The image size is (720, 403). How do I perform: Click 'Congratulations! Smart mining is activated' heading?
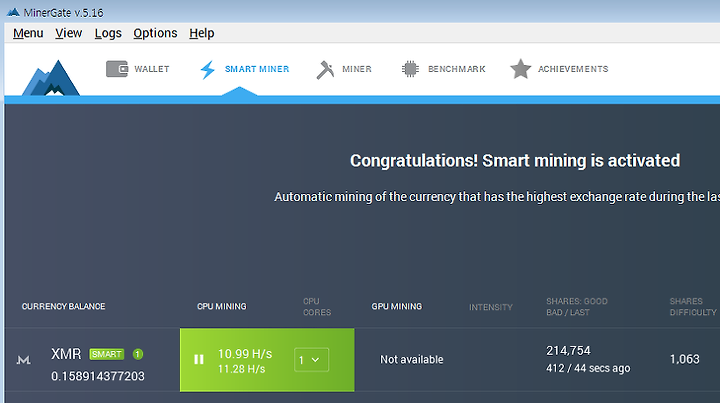515,161
